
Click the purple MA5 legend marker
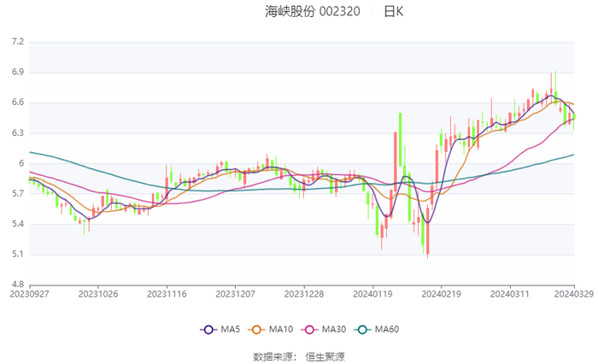[x=209, y=330]
